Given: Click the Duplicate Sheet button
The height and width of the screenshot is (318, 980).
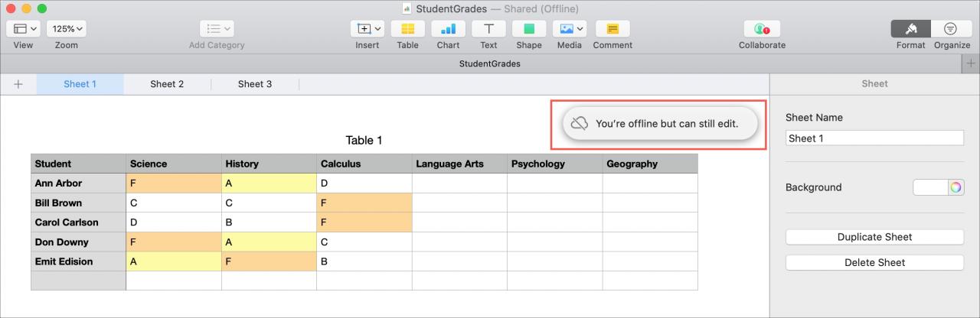Looking at the screenshot, I should (874, 237).
